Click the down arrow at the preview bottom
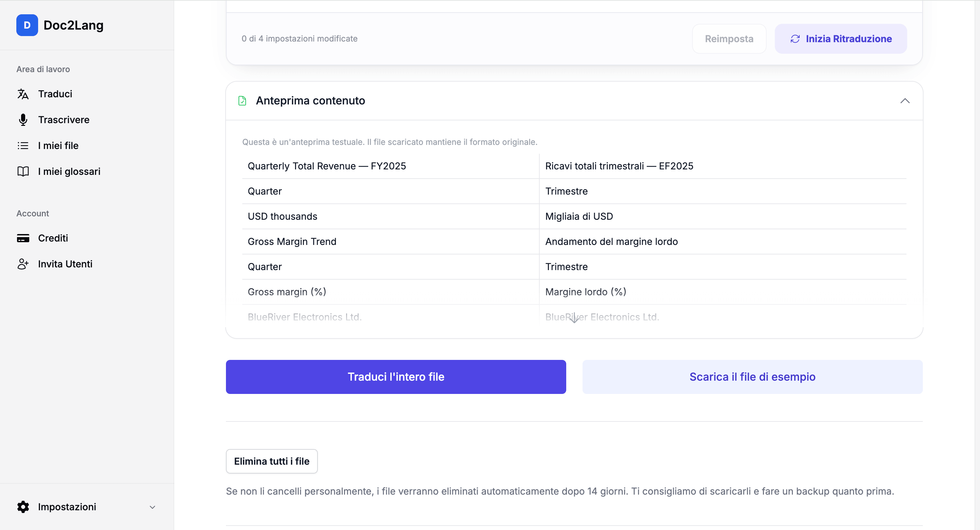The width and height of the screenshot is (980, 530). pos(574,318)
